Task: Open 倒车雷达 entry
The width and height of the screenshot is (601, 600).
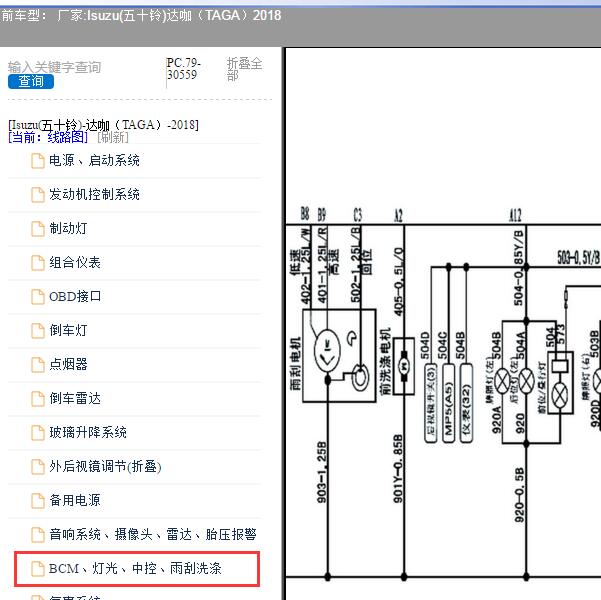Action: click(x=75, y=398)
